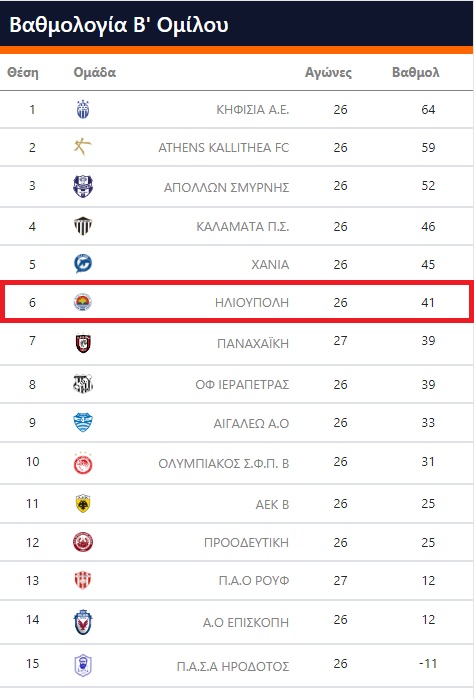Screen dimensions: 474x698
Task: Click the ΑΕΚ Β yellow eagle crest
Action: (x=83, y=503)
